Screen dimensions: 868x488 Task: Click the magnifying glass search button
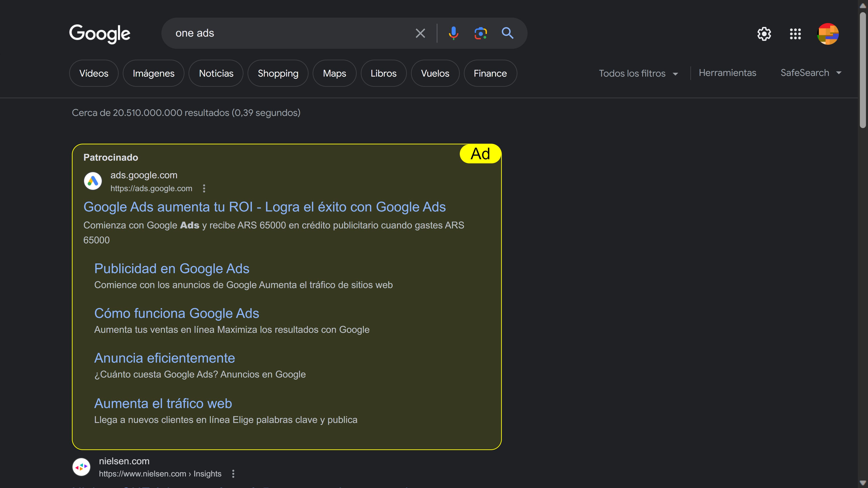pyautogui.click(x=507, y=33)
